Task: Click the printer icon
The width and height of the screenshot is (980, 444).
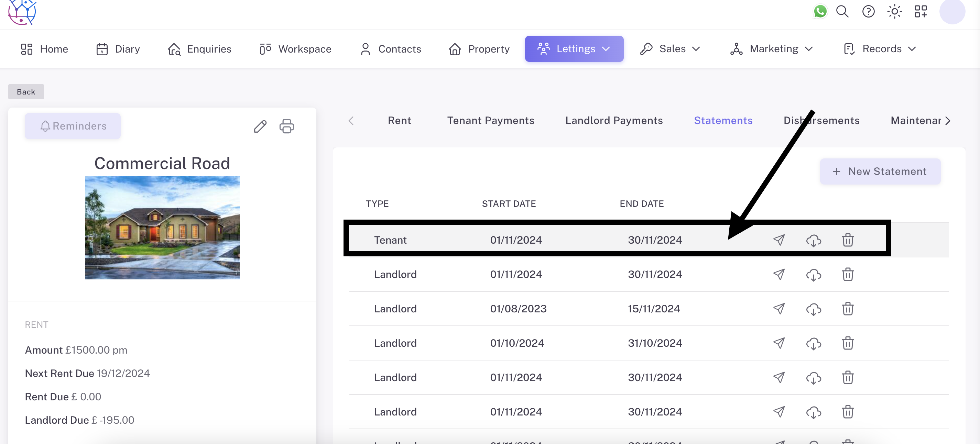Action: pos(286,126)
